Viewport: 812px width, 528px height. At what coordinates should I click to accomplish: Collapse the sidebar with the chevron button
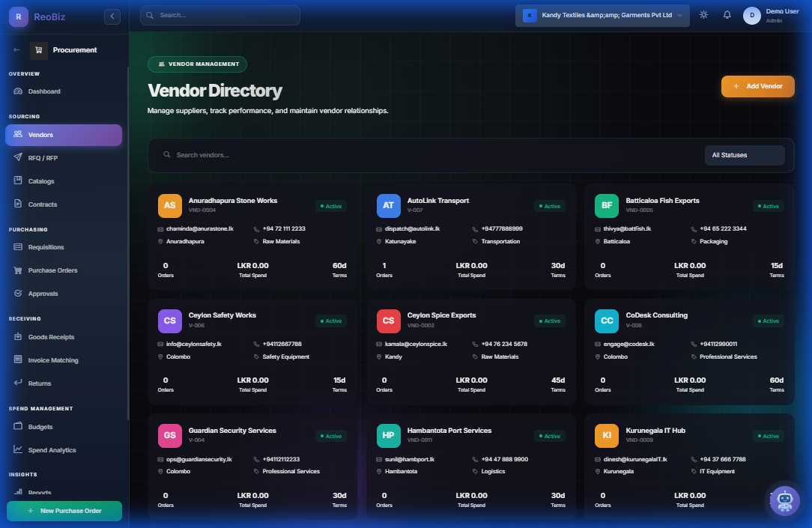click(x=112, y=16)
